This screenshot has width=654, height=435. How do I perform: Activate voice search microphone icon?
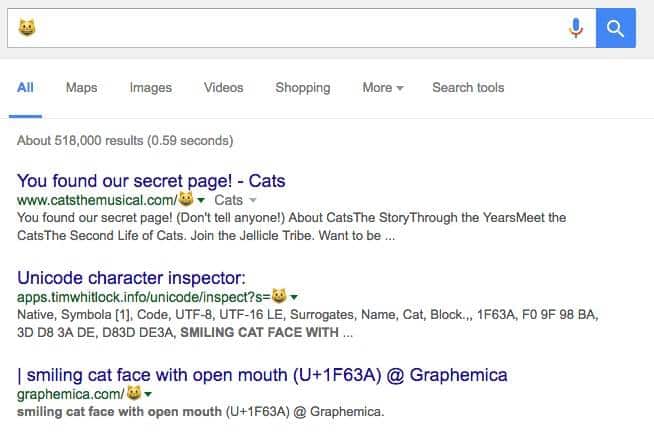576,28
